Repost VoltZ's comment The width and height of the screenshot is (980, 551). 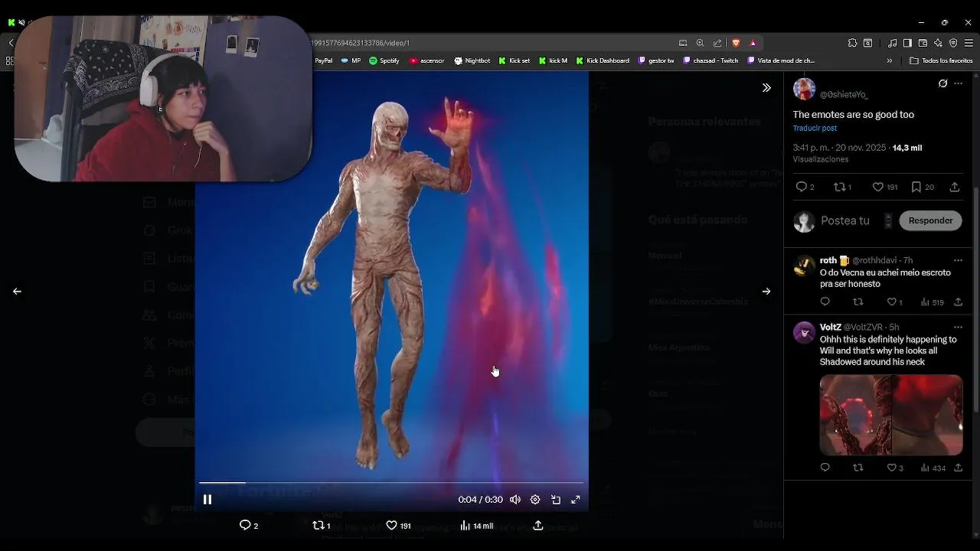(857, 468)
